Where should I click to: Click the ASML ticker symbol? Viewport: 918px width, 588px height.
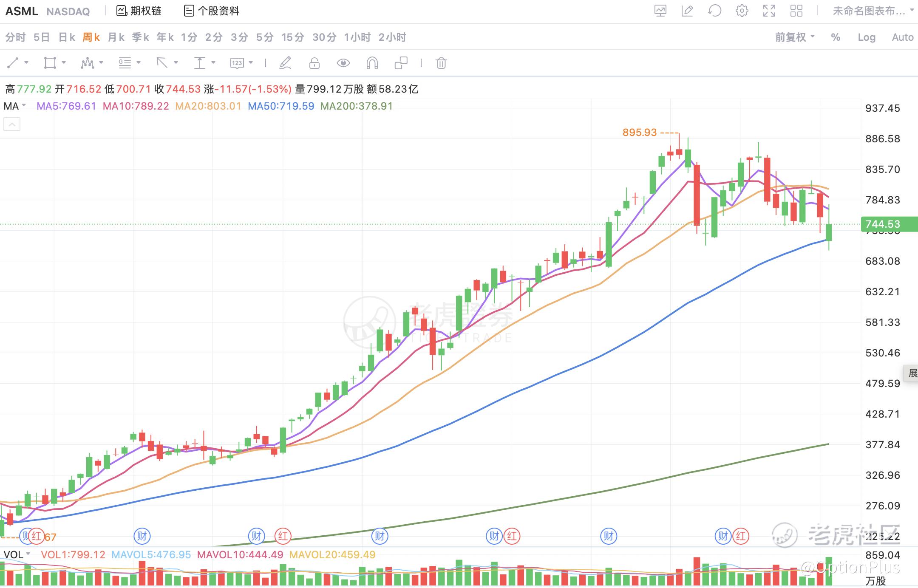pyautogui.click(x=22, y=11)
